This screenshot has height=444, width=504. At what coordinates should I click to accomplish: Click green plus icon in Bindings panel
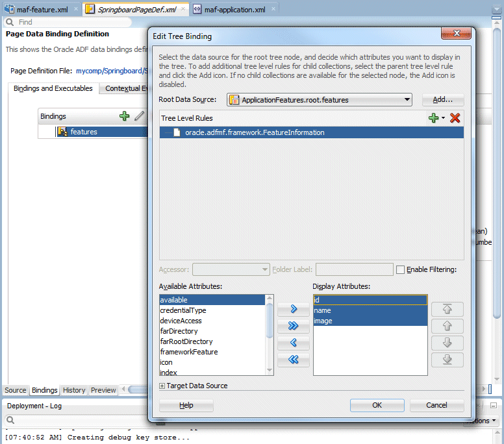click(125, 116)
